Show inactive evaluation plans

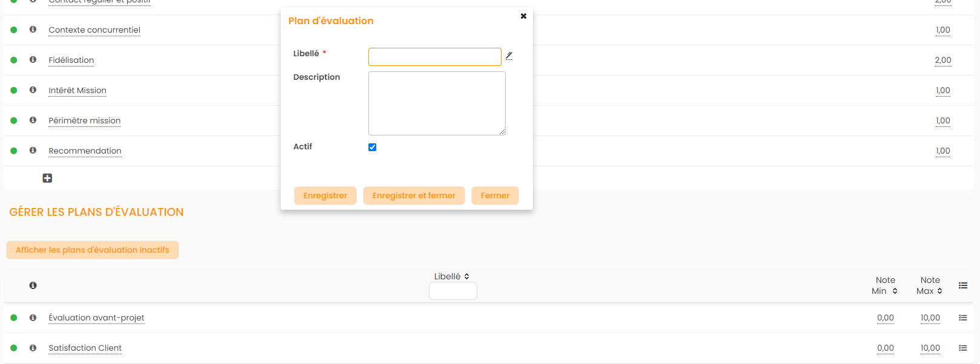pyautogui.click(x=93, y=250)
